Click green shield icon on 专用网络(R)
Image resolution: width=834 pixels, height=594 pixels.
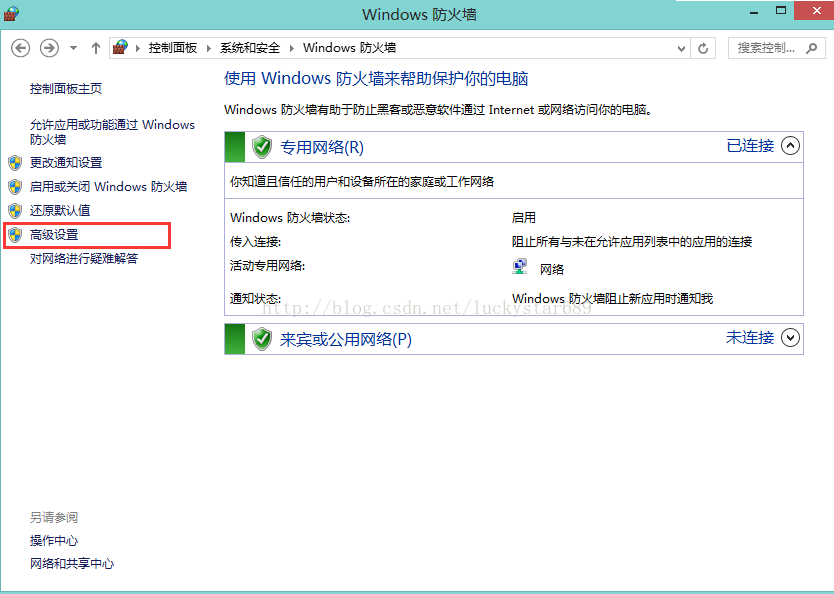click(x=262, y=147)
